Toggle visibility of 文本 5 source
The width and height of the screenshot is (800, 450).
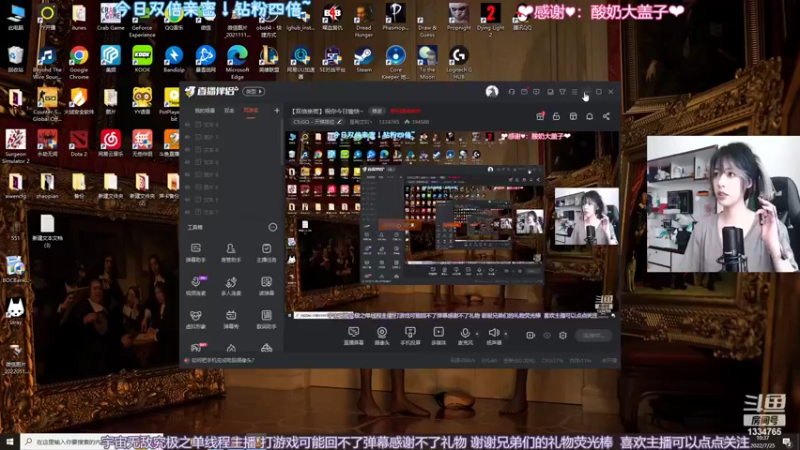[x=187, y=199]
